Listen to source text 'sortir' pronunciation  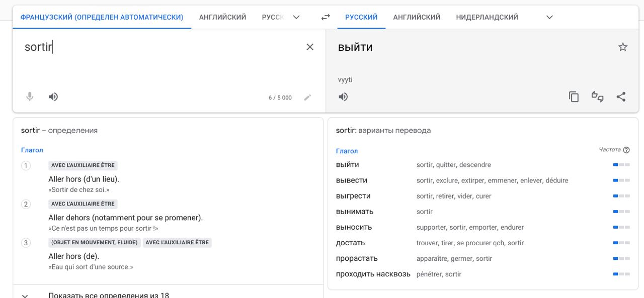(x=53, y=96)
